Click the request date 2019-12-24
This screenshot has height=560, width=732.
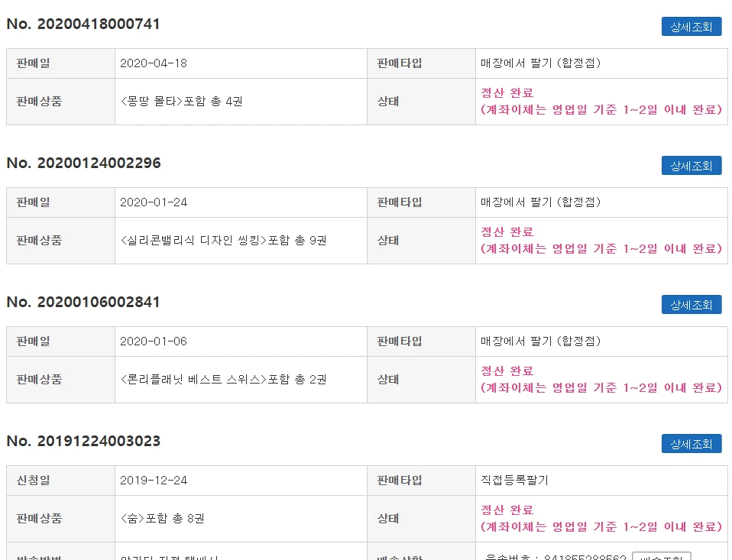[x=154, y=481]
